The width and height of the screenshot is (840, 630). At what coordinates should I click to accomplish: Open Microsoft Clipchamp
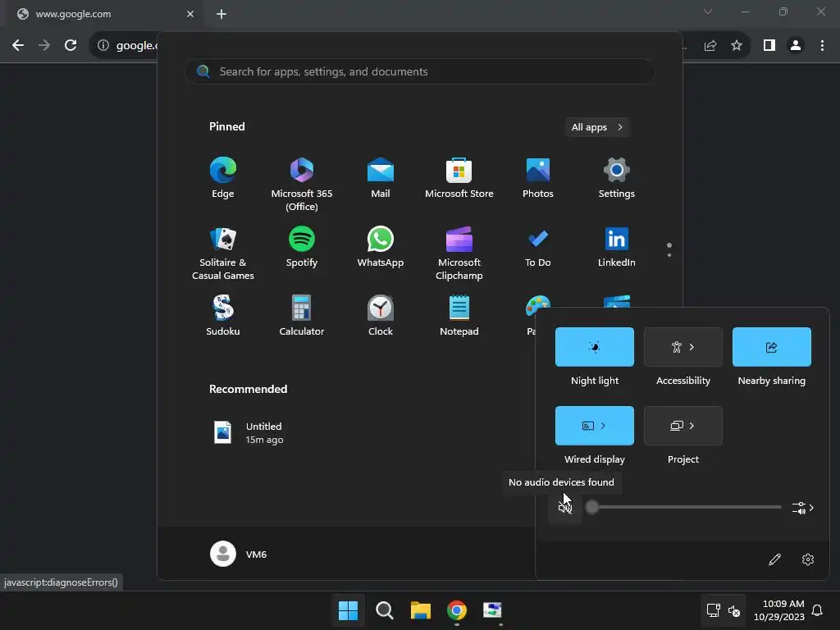click(459, 253)
